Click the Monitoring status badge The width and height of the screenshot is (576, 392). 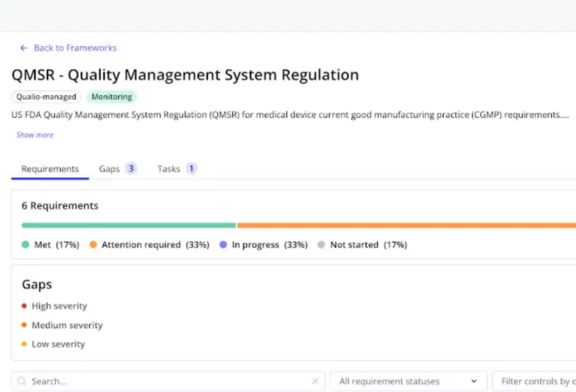coord(111,97)
